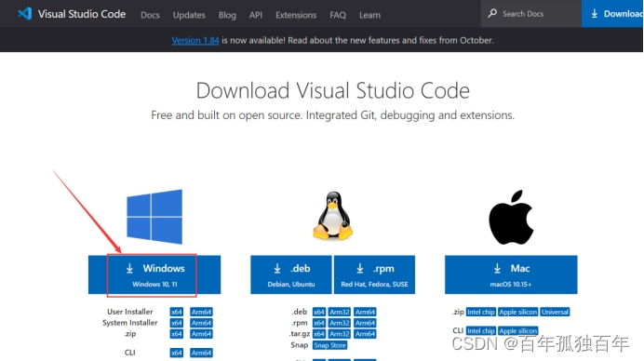Focus the Search Docs field
The width and height of the screenshot is (644, 361).
(x=531, y=14)
